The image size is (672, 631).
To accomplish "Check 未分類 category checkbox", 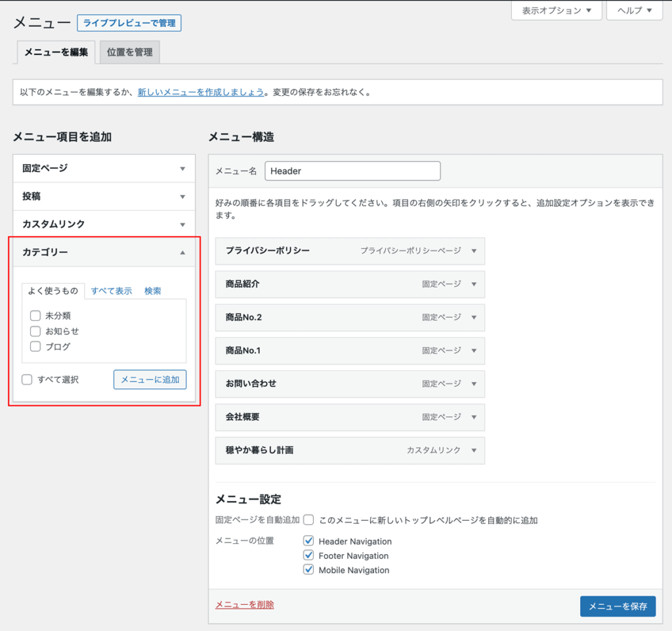I will coord(35,315).
